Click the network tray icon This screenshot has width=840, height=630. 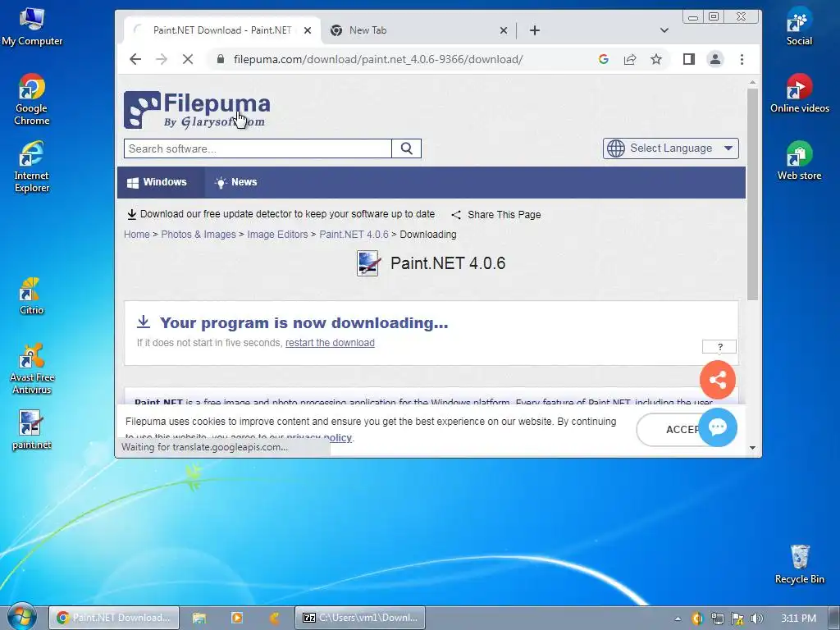pos(717,619)
